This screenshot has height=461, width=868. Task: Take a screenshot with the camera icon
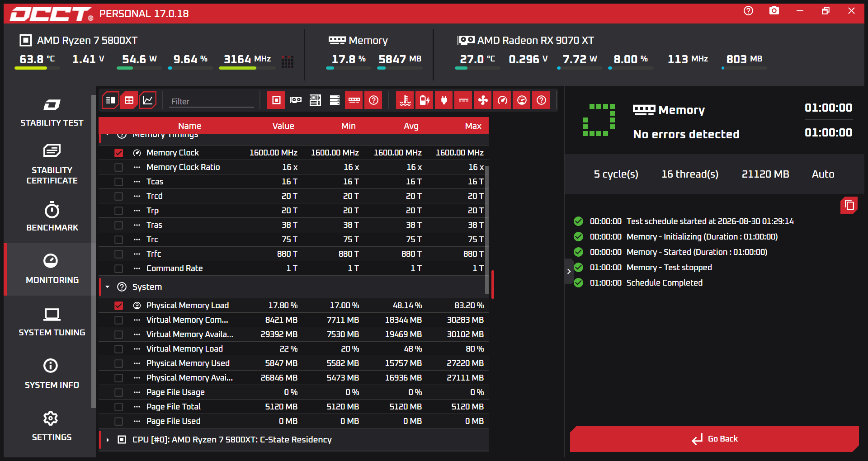774,11
